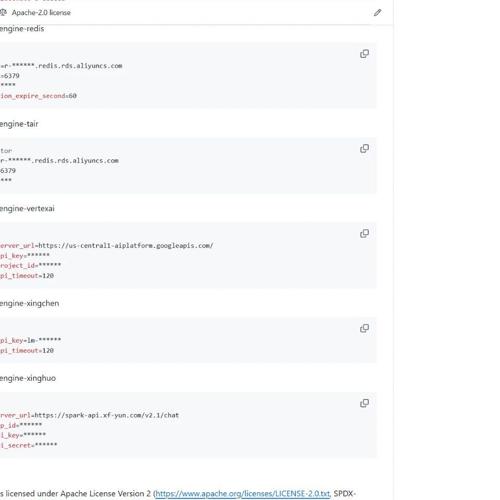Copy the engine-xinghuo code block
Viewport: 500px width, 500px height.
click(x=364, y=403)
